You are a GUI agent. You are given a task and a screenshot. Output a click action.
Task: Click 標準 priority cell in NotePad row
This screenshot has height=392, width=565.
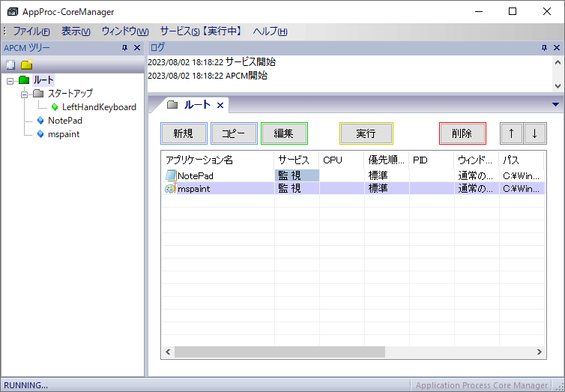(x=387, y=175)
